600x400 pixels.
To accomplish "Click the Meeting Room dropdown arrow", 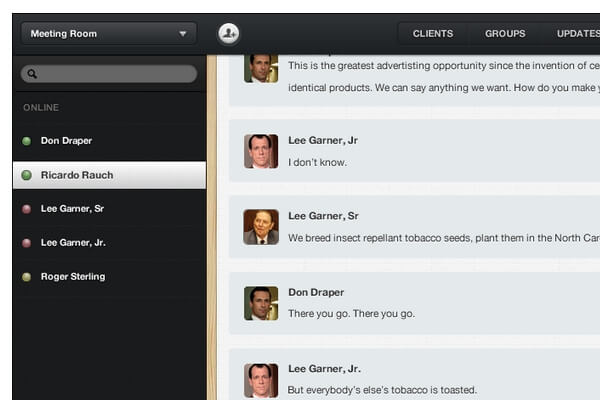I will click(x=182, y=34).
